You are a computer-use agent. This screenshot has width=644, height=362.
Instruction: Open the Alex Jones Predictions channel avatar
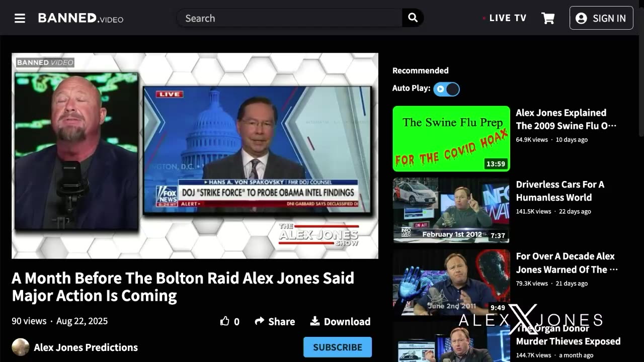point(21,347)
